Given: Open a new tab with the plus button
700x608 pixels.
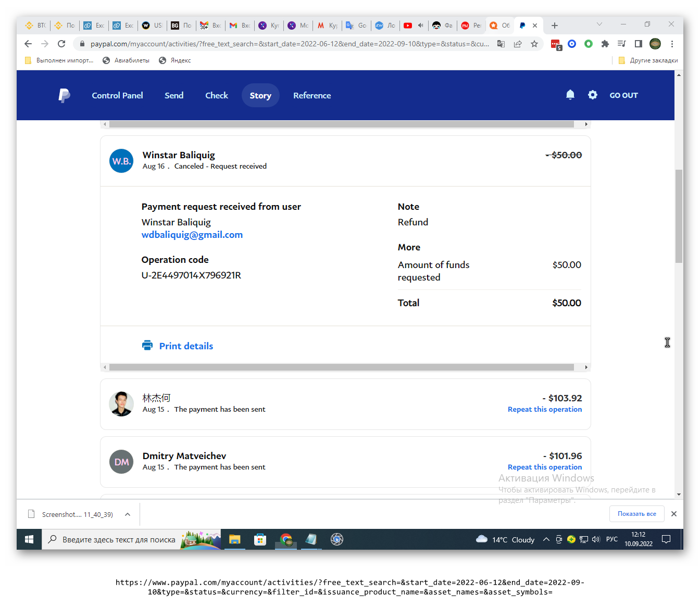Looking at the screenshot, I should tap(555, 25).
